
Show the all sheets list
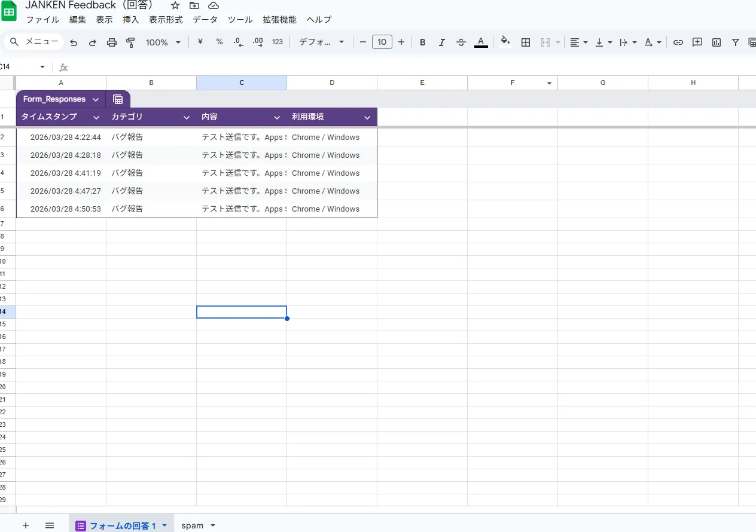tap(50, 525)
